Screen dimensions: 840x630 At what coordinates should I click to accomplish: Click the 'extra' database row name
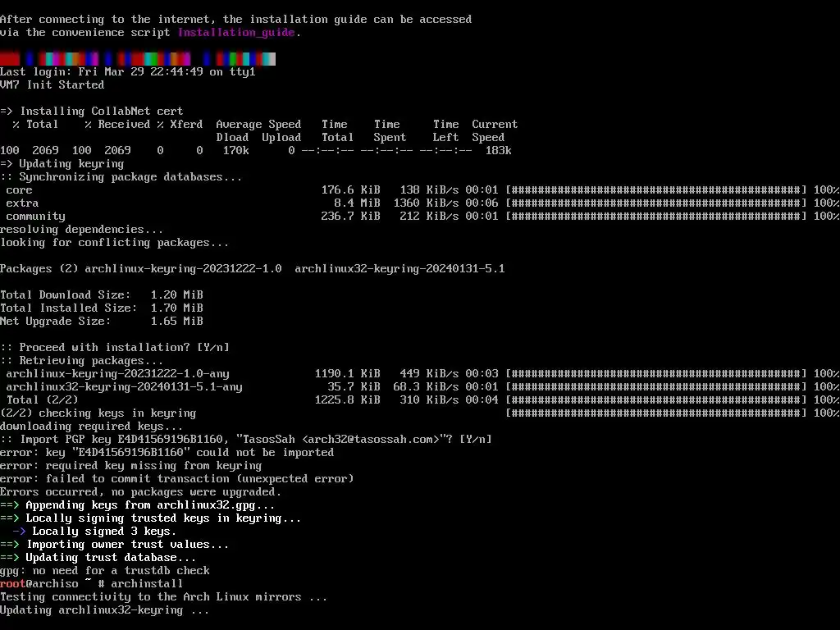[22, 203]
